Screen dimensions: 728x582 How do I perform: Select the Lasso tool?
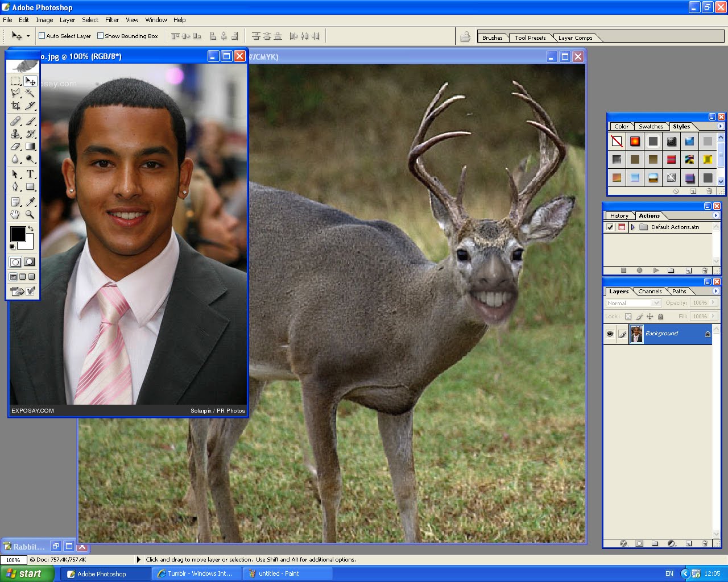[x=15, y=93]
